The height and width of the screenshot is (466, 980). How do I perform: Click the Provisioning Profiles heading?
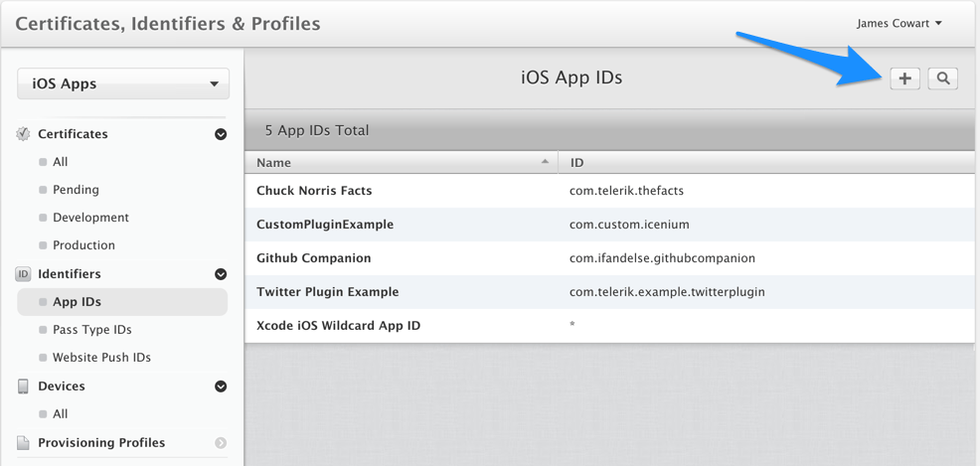pos(101,442)
